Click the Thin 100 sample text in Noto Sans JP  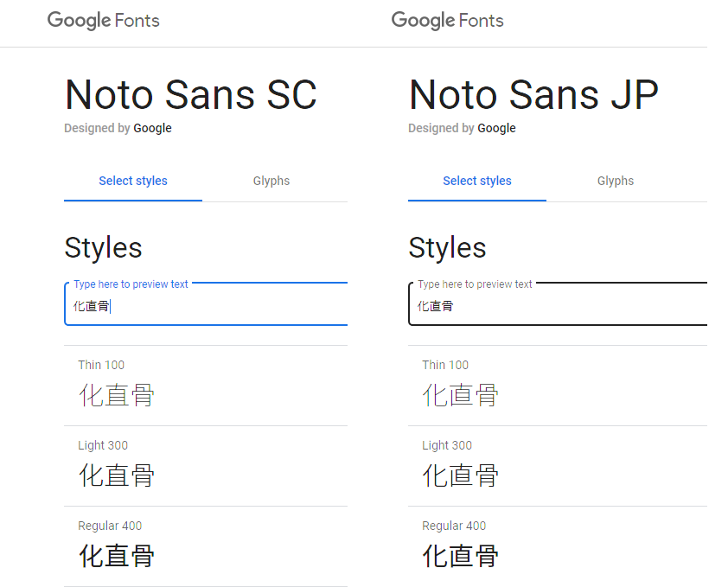(x=461, y=395)
